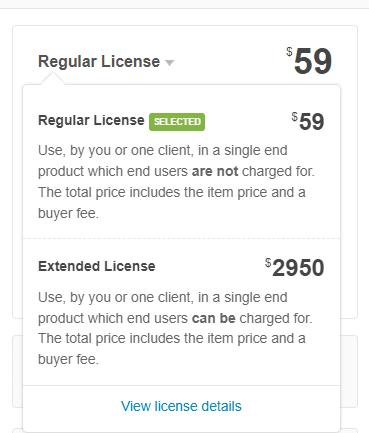Click the $59 price in the Regular License option
The image size is (369, 433).
[x=308, y=121]
